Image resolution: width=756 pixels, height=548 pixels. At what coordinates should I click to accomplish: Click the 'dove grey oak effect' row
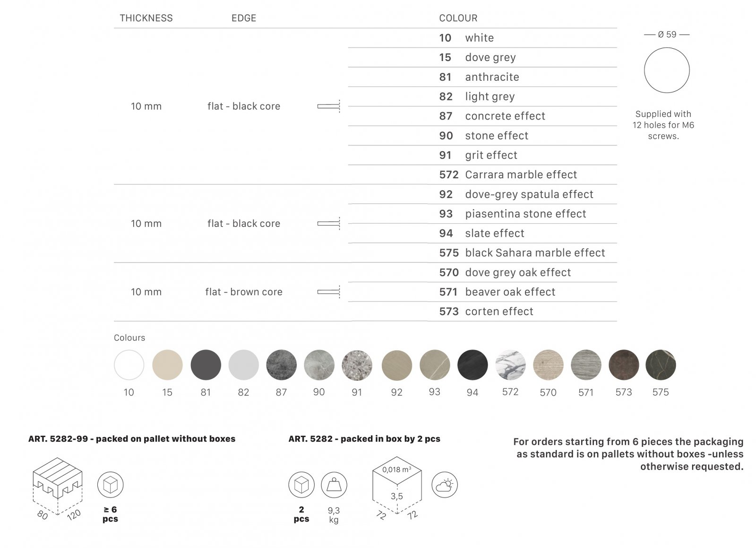click(x=517, y=273)
